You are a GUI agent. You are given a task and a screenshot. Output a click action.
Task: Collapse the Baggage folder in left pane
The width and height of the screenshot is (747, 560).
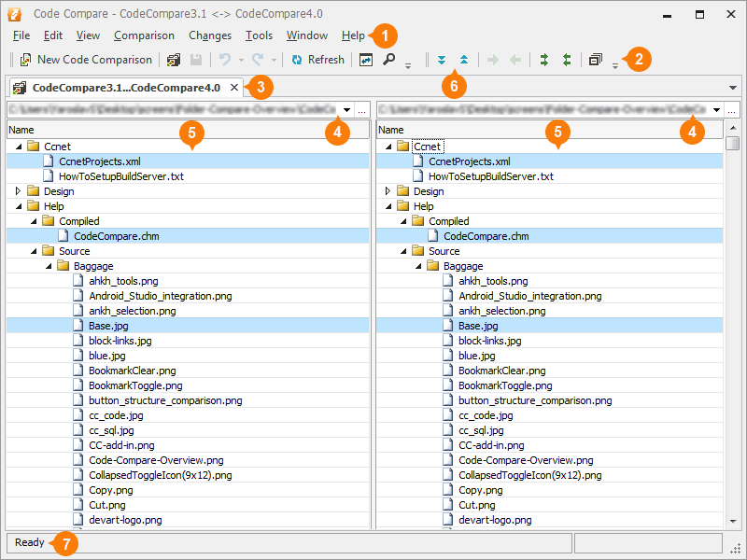tap(49, 266)
